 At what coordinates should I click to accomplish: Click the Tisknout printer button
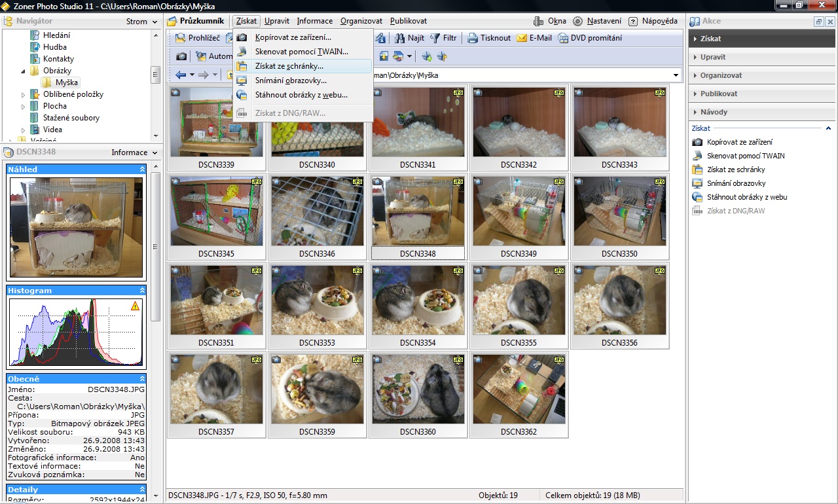489,38
